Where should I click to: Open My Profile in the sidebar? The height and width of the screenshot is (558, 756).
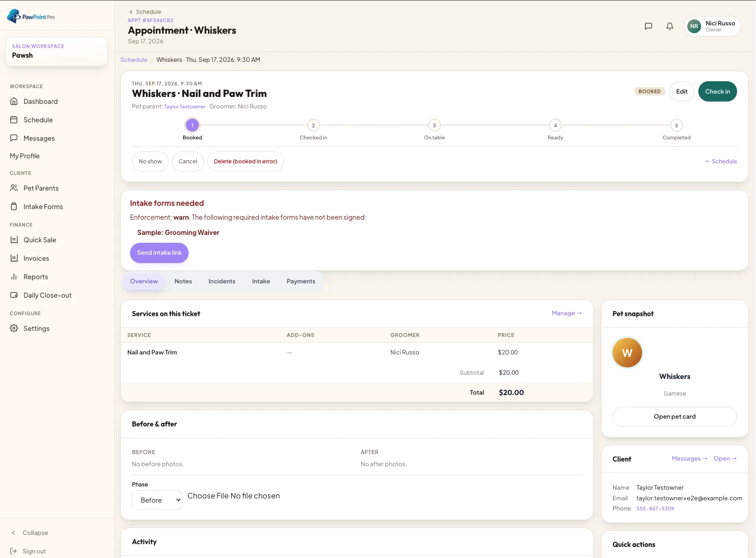(x=25, y=156)
